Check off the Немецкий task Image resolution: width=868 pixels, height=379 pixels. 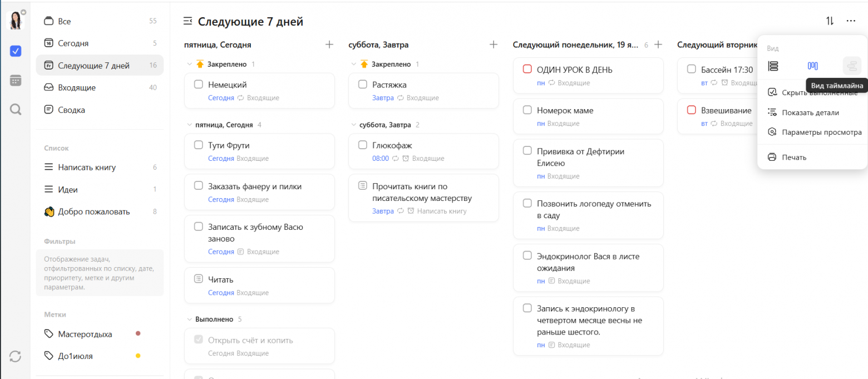click(198, 85)
